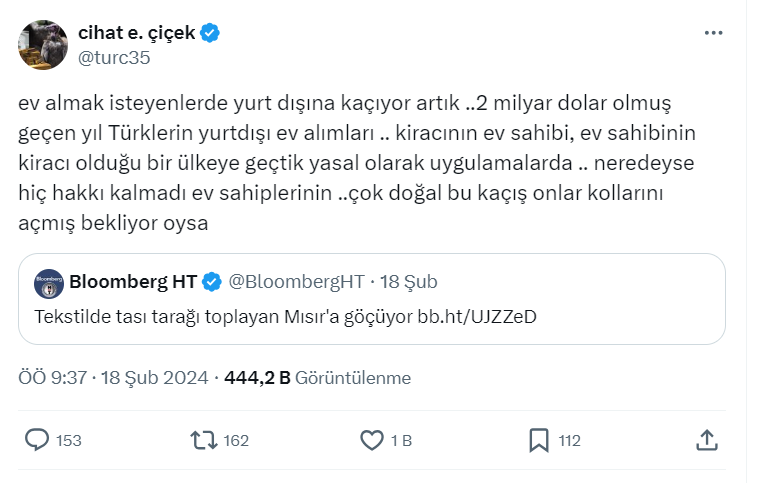
Task: Bookmark this tweet
Action: coord(538,439)
